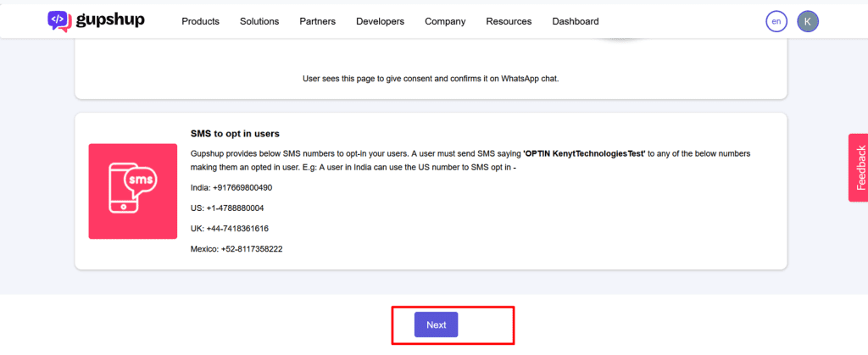Screen dimensions: 868x355
Task: Open the 'en' language selector
Action: point(776,21)
